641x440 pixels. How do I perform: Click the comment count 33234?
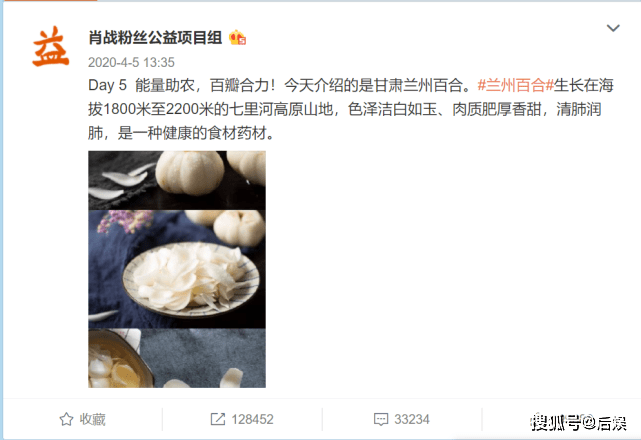point(412,419)
